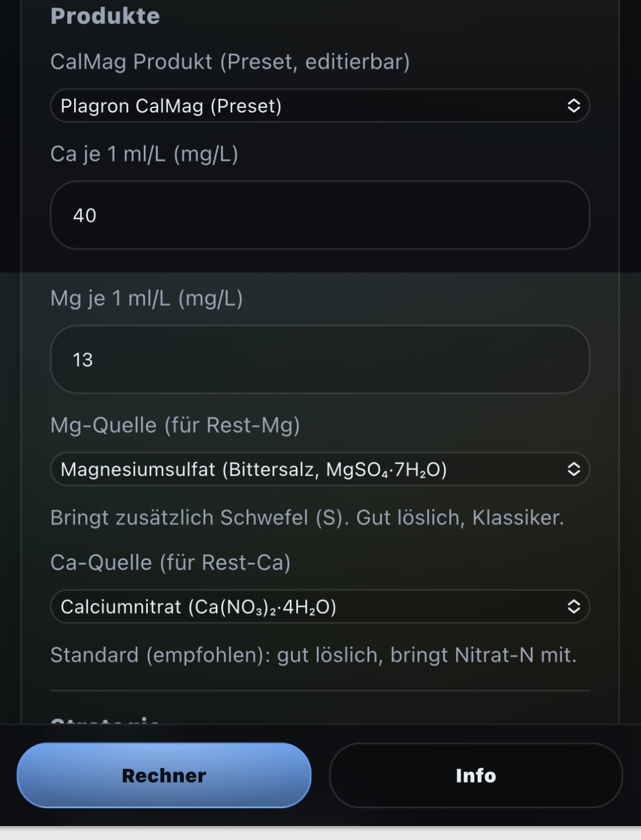Switch to the Rechner tab
This screenshot has width=641, height=840.
164,775
